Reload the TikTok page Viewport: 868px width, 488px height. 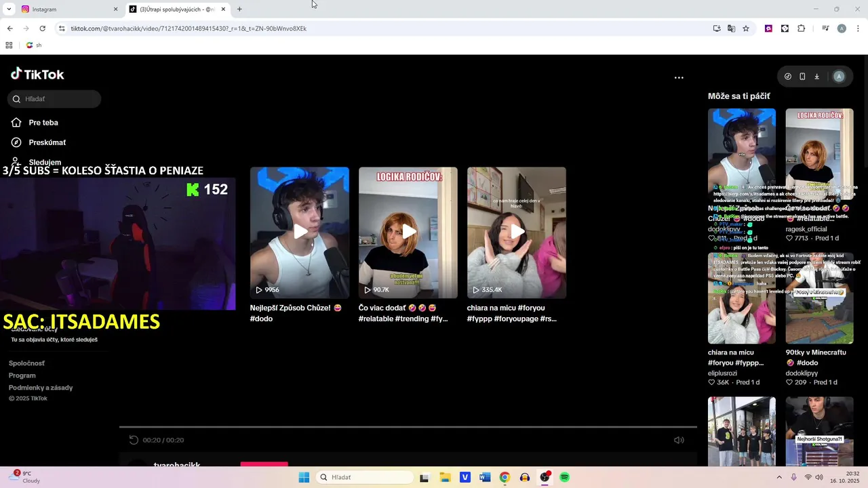click(x=42, y=28)
